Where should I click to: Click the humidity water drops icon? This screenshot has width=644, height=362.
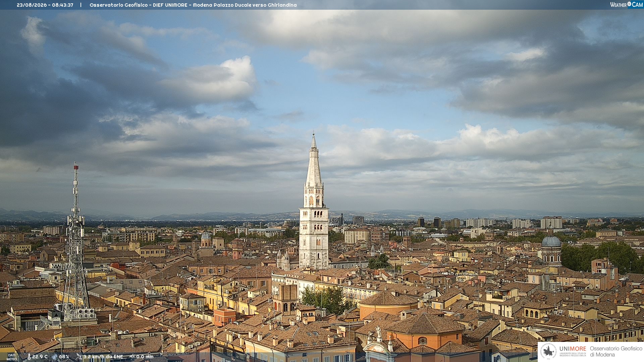pos(55,357)
